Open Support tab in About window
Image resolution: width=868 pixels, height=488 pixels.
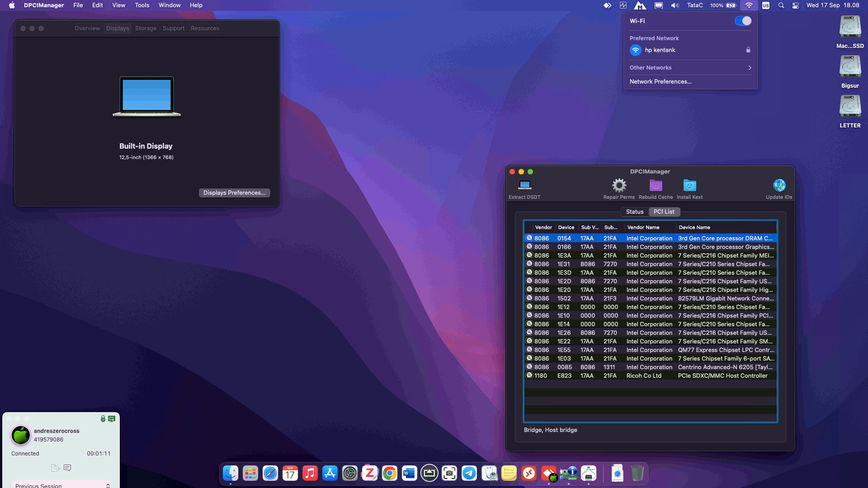click(x=174, y=28)
